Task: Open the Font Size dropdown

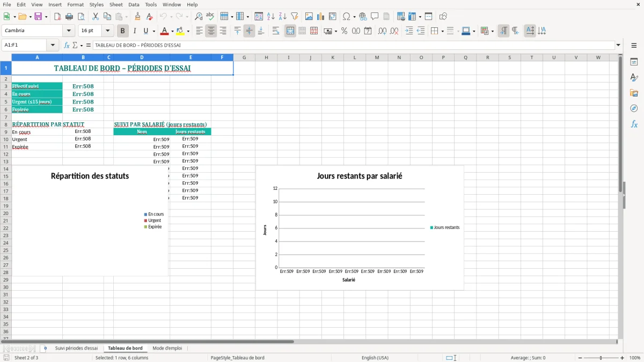Action: 107,31
